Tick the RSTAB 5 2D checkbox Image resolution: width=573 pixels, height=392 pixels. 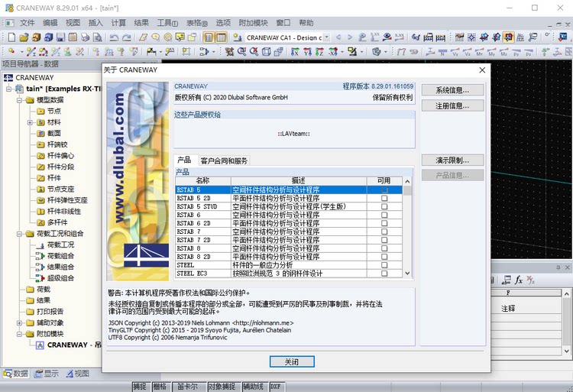[x=384, y=199]
